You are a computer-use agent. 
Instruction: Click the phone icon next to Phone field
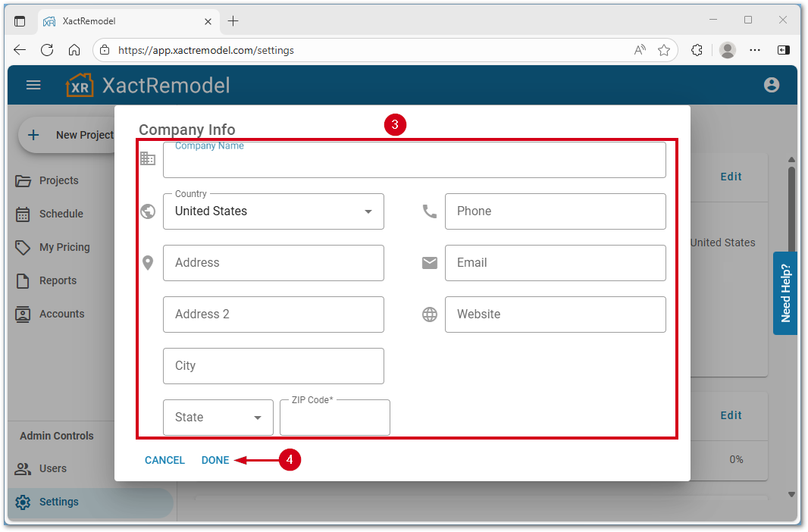[430, 211]
